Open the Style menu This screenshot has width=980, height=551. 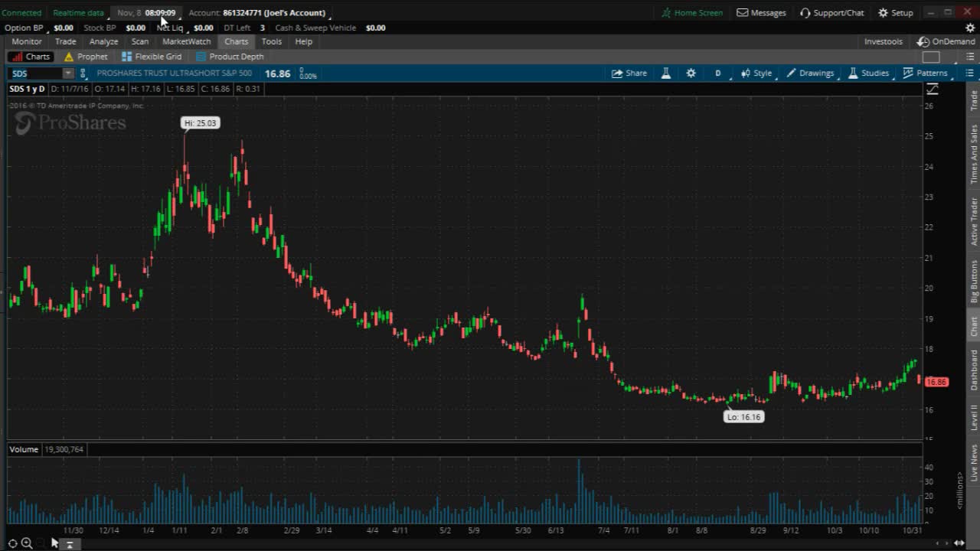[756, 73]
